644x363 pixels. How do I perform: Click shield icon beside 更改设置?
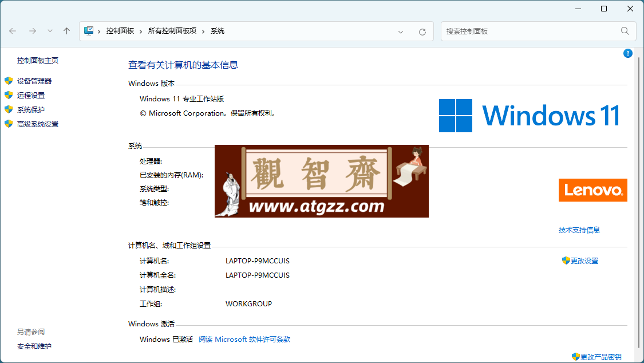point(566,261)
